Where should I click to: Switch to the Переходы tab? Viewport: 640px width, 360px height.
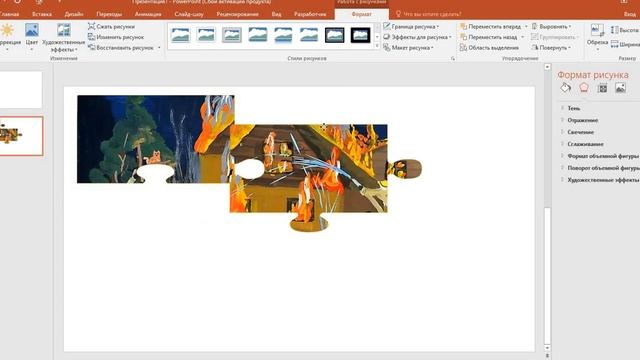tap(109, 14)
